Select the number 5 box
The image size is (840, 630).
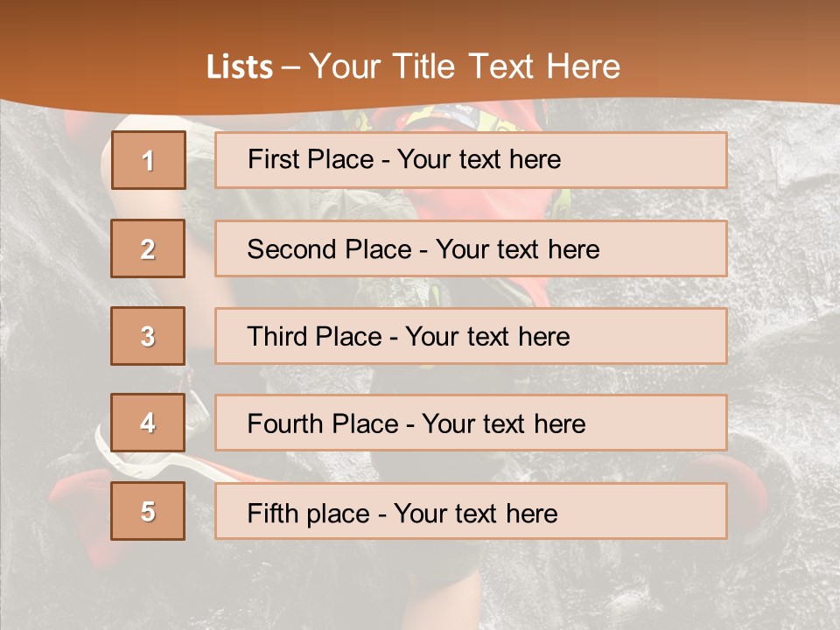148,511
